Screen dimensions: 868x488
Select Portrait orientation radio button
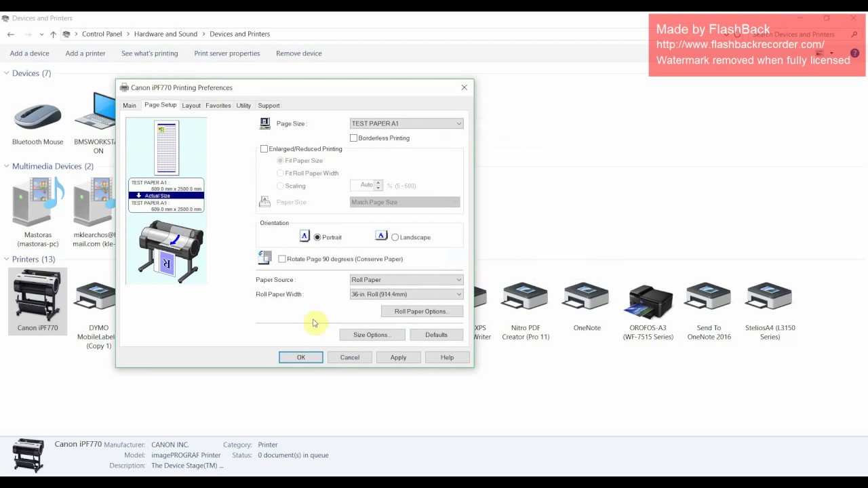coord(317,237)
